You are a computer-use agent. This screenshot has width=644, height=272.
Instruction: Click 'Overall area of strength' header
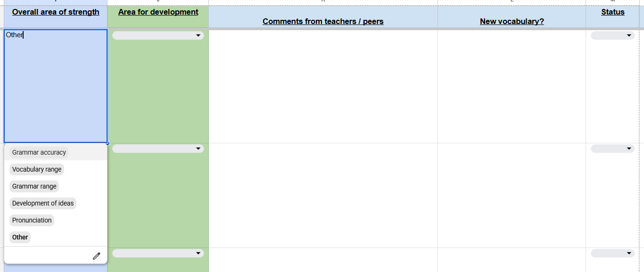(56, 12)
